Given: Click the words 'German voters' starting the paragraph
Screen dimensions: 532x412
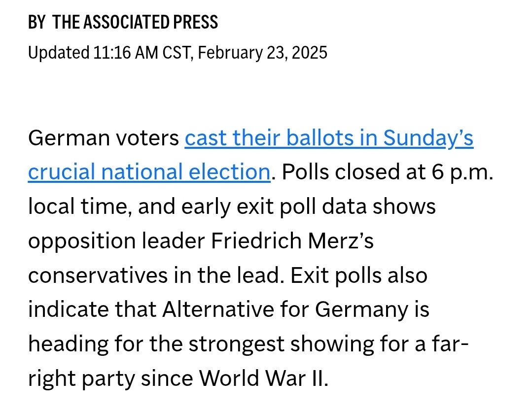Looking at the screenshot, I should pyautogui.click(x=104, y=138).
